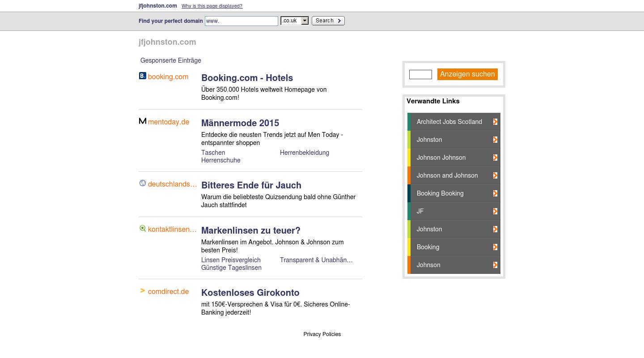Open 'Kostenloses Girokonto' headline
644x358 pixels.
point(250,293)
